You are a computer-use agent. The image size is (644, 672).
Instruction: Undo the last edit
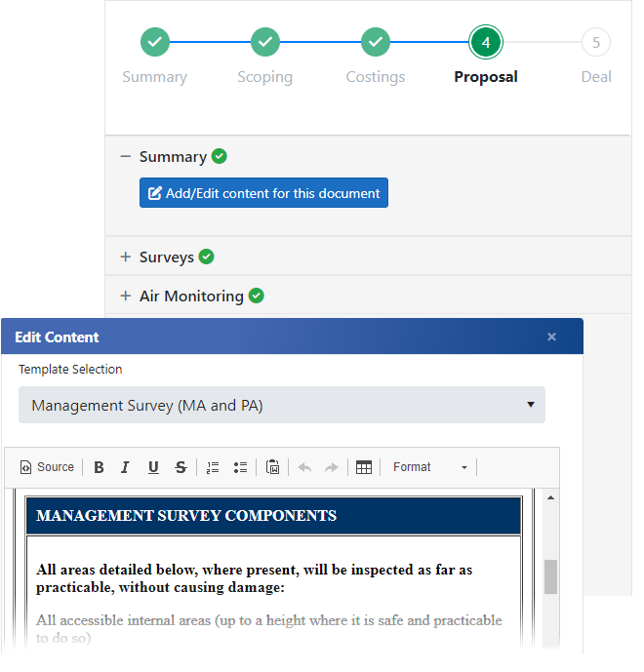pyautogui.click(x=304, y=467)
